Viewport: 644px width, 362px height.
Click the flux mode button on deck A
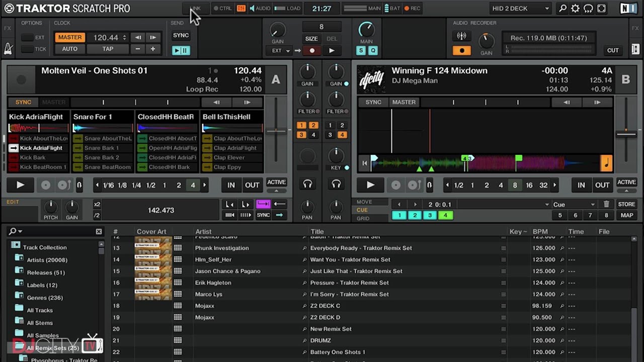tap(79, 185)
